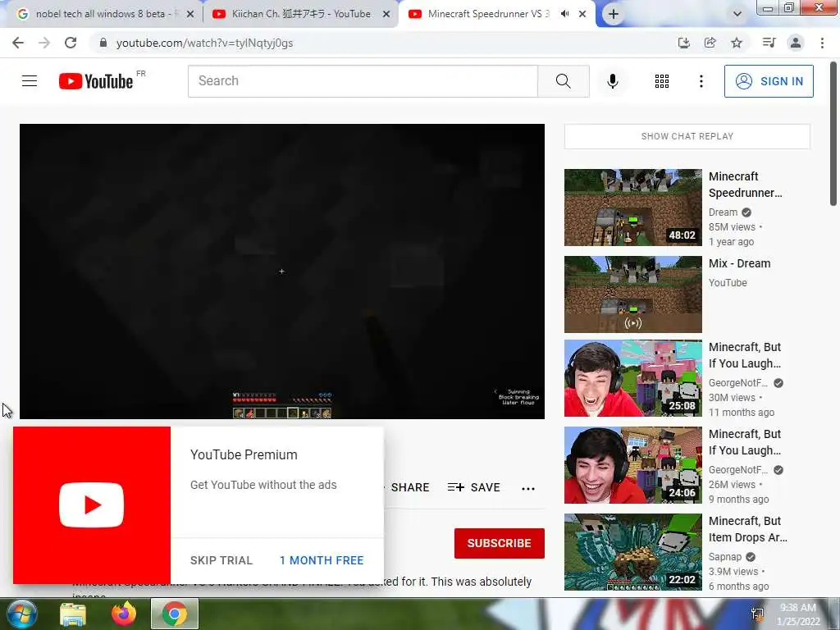Click the install/download icon in the address bar
Screen dimensions: 840x630
click(x=684, y=43)
